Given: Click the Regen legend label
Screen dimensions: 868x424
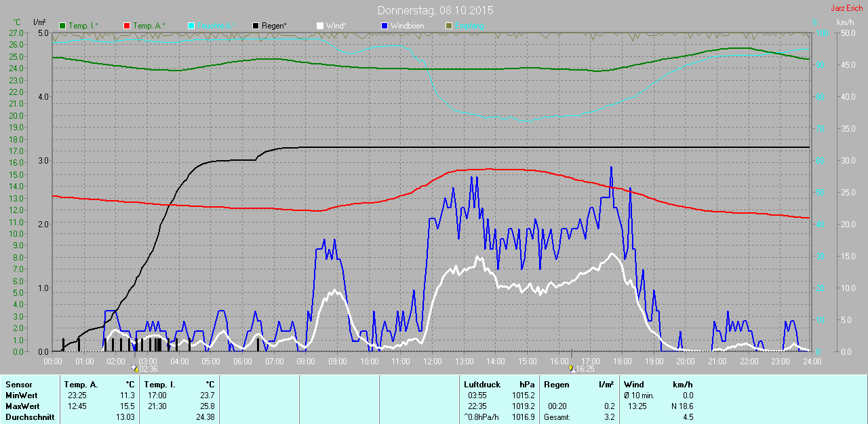Looking at the screenshot, I should (x=275, y=26).
